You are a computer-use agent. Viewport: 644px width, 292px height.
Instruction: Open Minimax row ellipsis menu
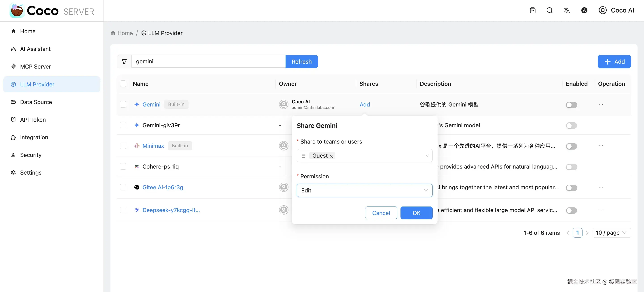point(601,146)
